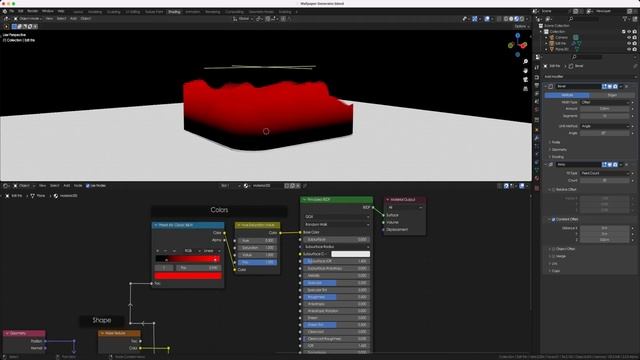Disable the Constant Offset checkbox

(554, 220)
